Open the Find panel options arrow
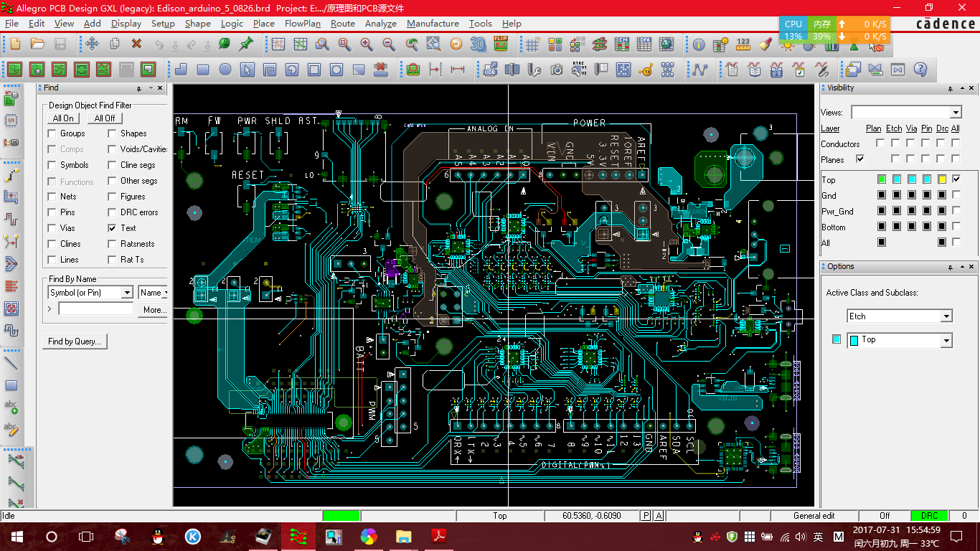 click(x=151, y=88)
